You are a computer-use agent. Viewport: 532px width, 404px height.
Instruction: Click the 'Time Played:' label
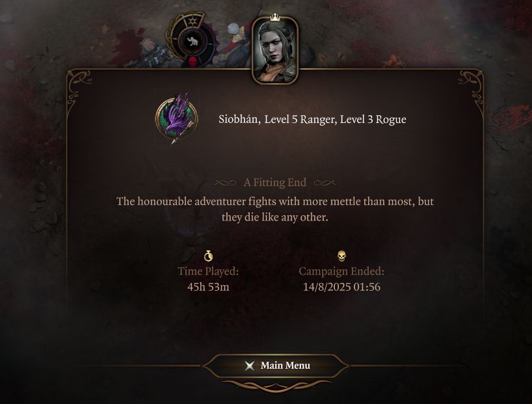[x=208, y=271]
